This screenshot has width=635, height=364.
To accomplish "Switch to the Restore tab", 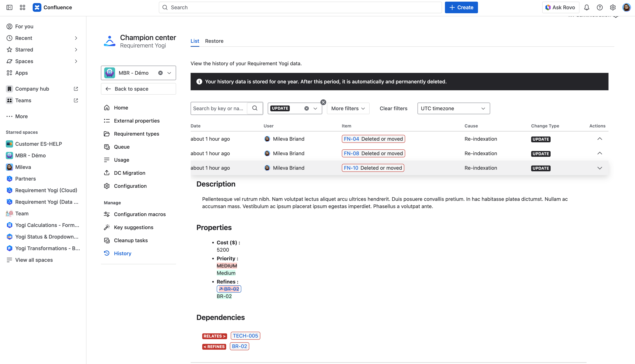I will click(214, 41).
